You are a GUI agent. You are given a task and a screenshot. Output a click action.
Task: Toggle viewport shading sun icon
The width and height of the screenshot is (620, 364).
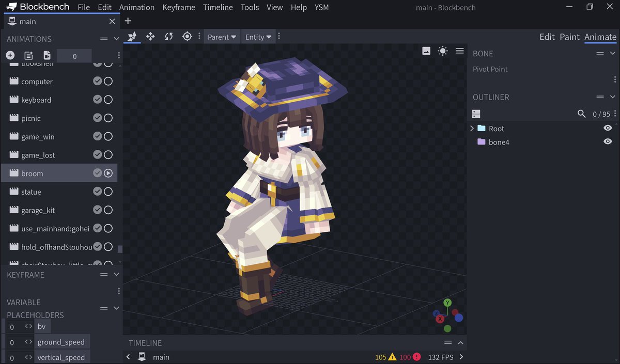coord(443,51)
